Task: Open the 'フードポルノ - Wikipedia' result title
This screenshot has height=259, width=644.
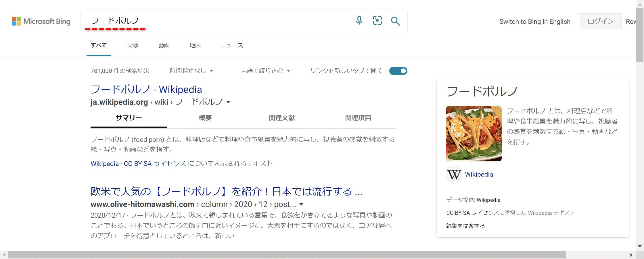Action: [x=146, y=89]
